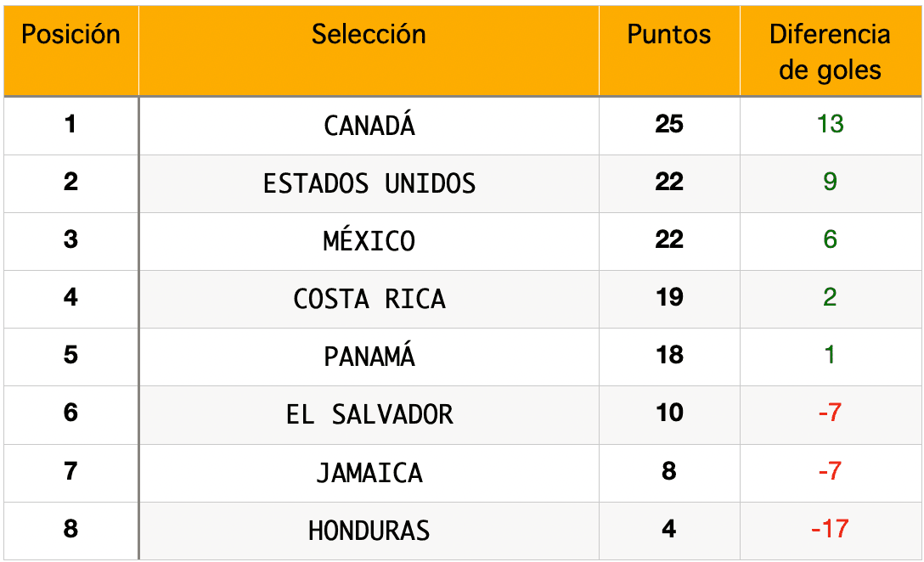Image resolution: width=924 pixels, height=562 pixels.
Task: Click the Puntos column header
Action: [669, 35]
